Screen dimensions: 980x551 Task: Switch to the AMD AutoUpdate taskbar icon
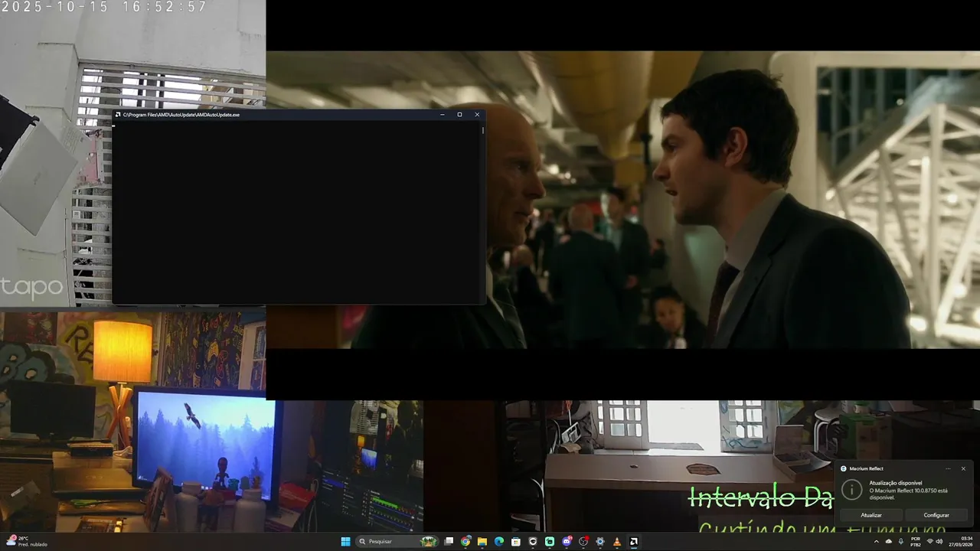(634, 541)
